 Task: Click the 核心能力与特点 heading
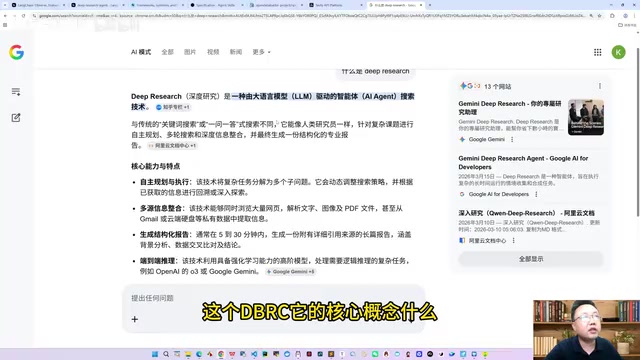pos(156,166)
